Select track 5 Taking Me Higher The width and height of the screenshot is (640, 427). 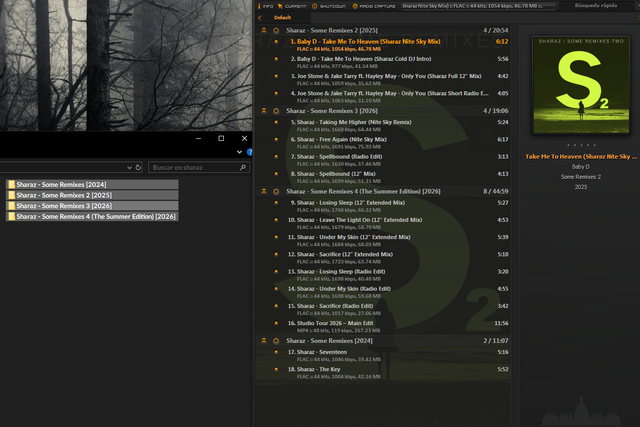[x=383, y=125]
